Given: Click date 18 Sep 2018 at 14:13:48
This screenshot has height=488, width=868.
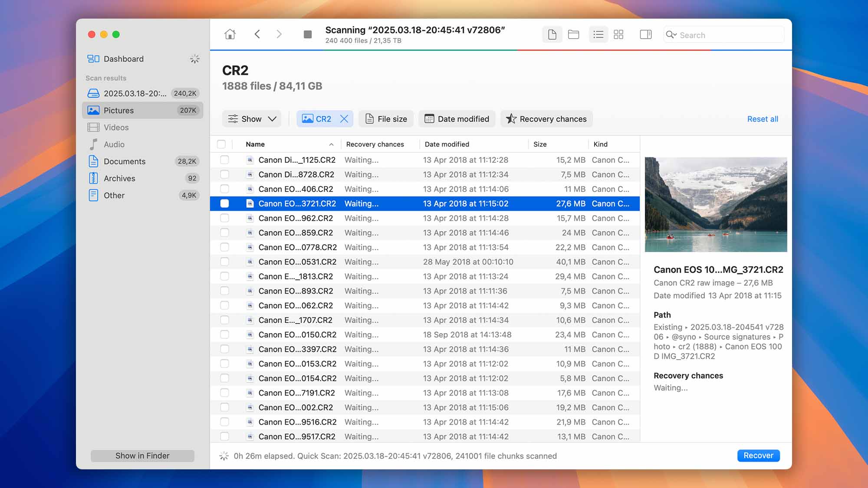Looking at the screenshot, I should [467, 334].
